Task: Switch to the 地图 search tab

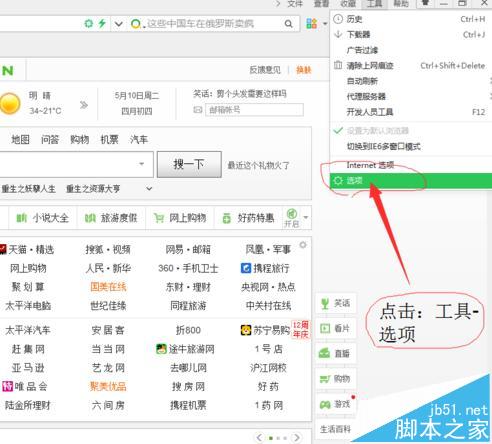Action: [x=20, y=139]
